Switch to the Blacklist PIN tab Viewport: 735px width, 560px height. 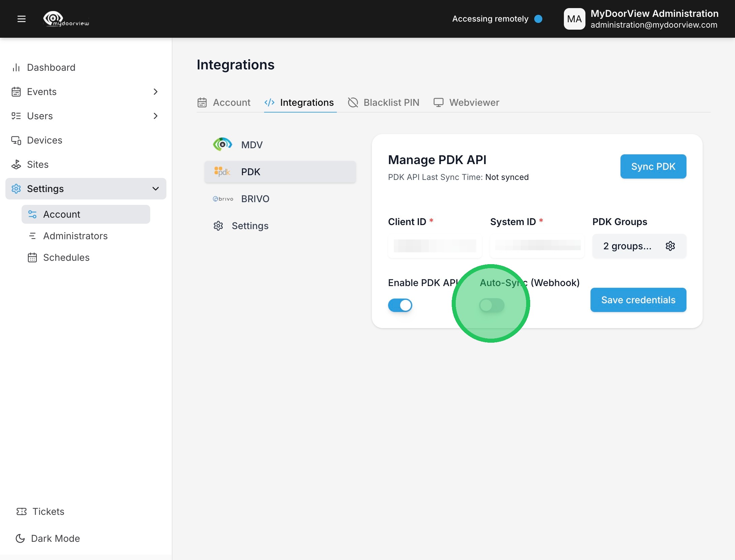[x=384, y=102]
